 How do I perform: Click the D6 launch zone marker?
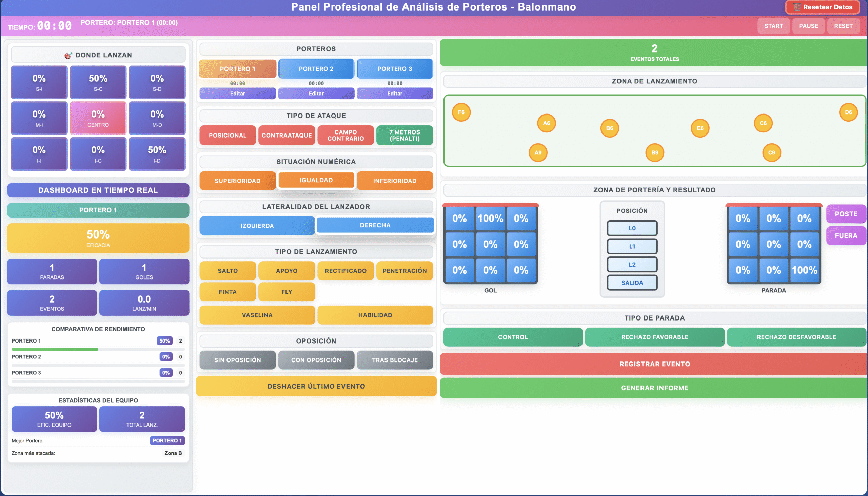(848, 112)
